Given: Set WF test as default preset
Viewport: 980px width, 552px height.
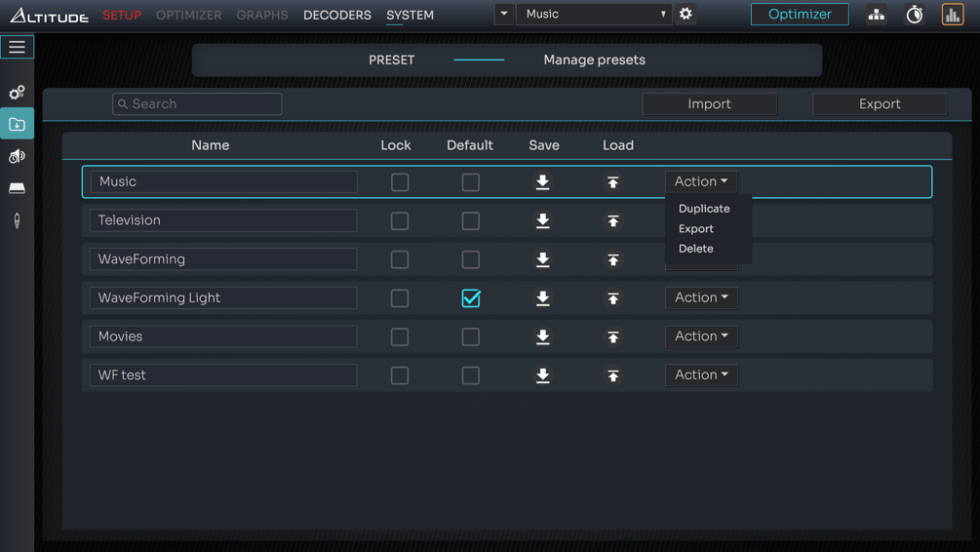Looking at the screenshot, I should [x=471, y=375].
